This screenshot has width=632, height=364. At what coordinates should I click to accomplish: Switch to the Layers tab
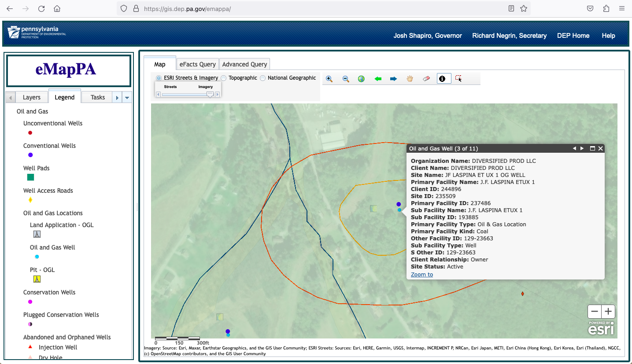pos(32,97)
